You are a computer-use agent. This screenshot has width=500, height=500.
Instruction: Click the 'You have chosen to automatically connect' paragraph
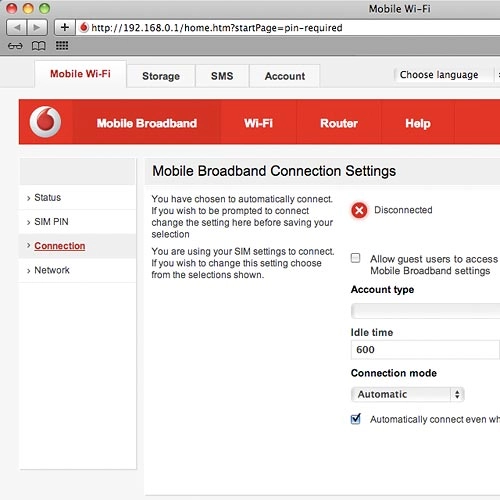[242, 217]
